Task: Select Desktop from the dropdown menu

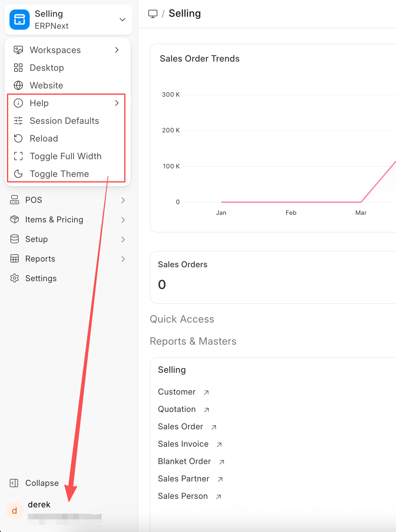Action: 47,68
